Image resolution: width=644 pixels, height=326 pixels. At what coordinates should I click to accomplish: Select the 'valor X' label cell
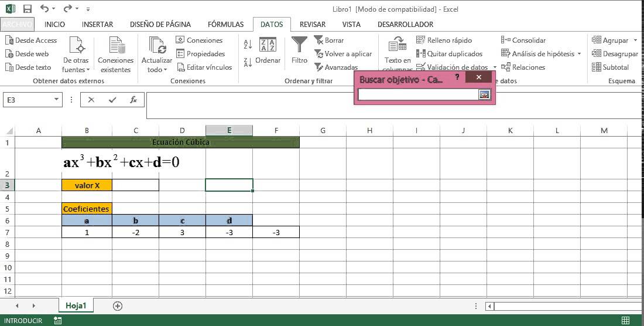(x=87, y=185)
